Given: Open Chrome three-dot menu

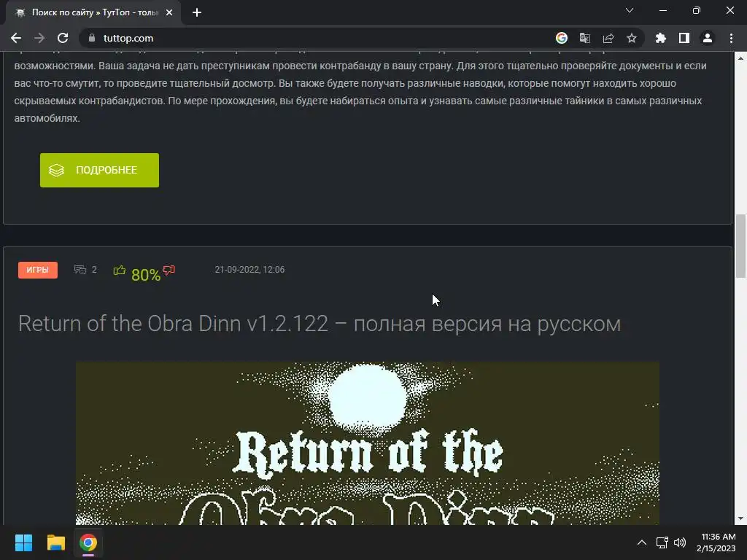Looking at the screenshot, I should pyautogui.click(x=731, y=38).
